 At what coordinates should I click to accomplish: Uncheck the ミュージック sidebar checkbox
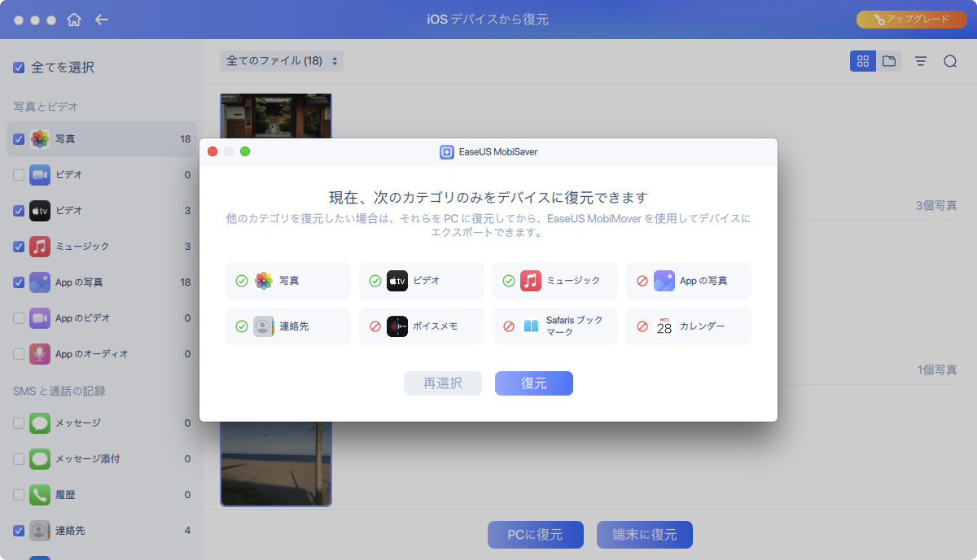[x=19, y=247]
